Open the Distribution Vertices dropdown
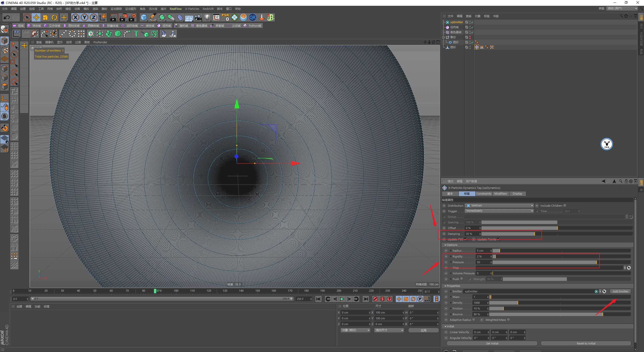Image resolution: width=644 pixels, height=352 pixels. (x=499, y=206)
